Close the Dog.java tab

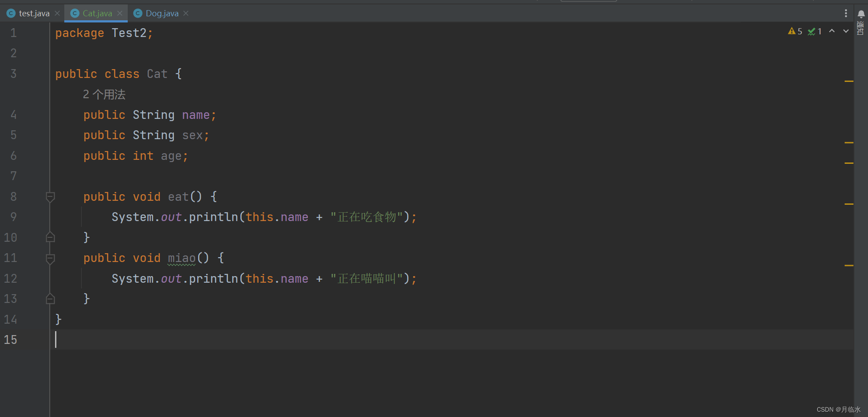click(x=186, y=13)
